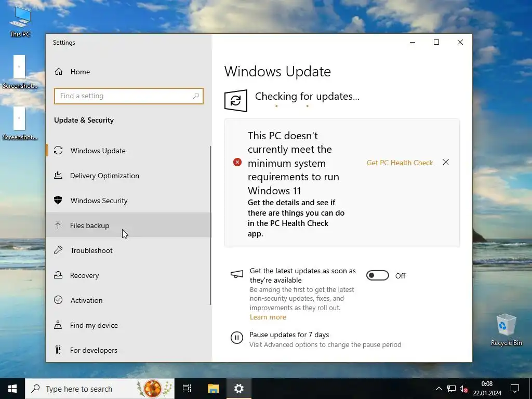Click the Activation checkmark circle icon
This screenshot has width=532, height=399.
pos(58,300)
